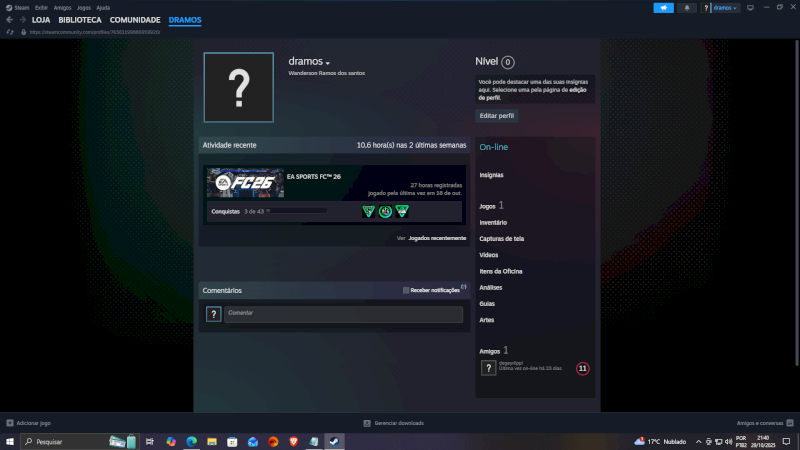Open the announcements megaphone button
This screenshot has width=800, height=450.
click(x=663, y=8)
